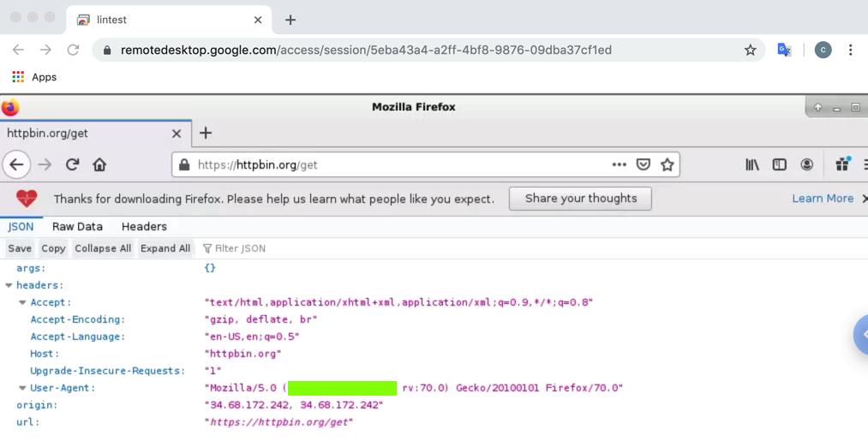Click the Firefox window minimize button
Screen dimensions: 868x447
click(837, 108)
